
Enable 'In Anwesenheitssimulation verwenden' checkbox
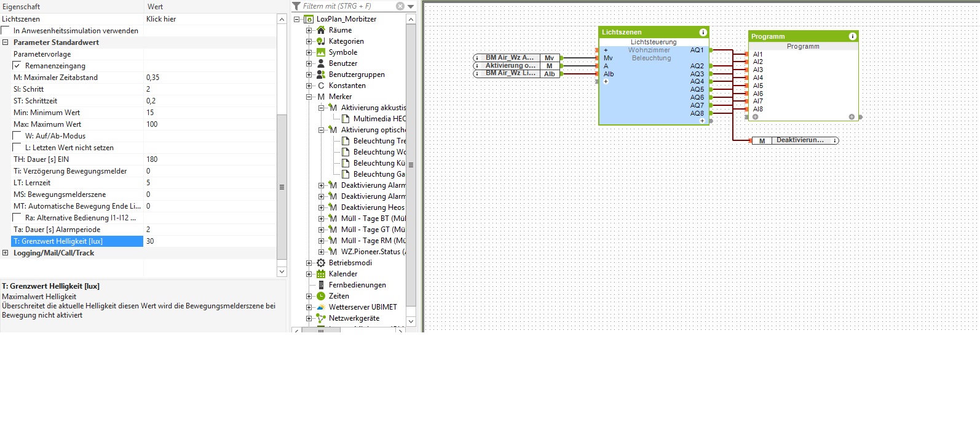click(6, 31)
